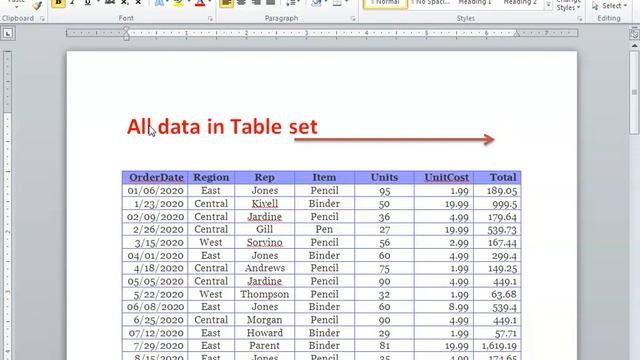Click the heading 'All data in Table set'
Viewport: 640px width, 360px height.
pos(222,127)
